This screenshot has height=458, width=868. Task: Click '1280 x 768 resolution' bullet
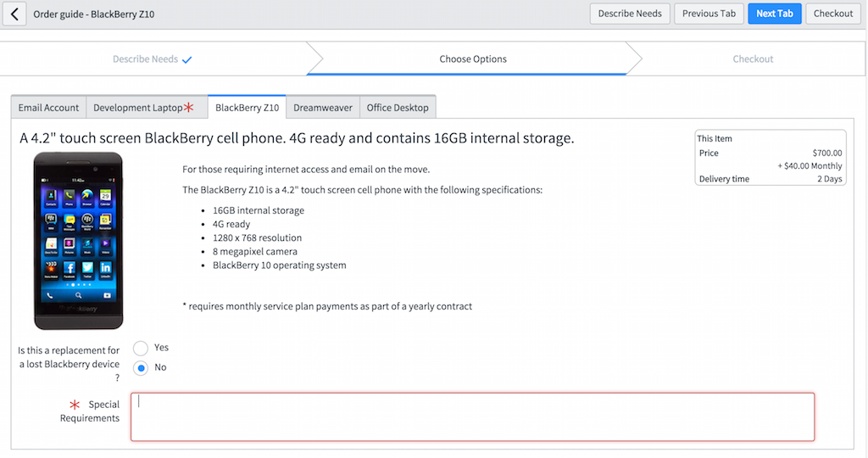coord(258,237)
